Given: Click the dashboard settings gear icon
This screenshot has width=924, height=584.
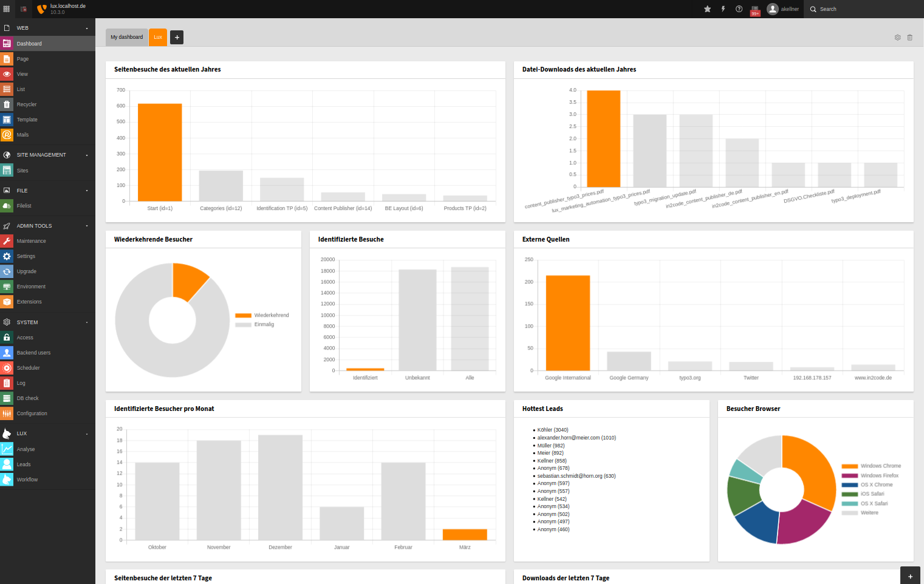Looking at the screenshot, I should (x=897, y=38).
